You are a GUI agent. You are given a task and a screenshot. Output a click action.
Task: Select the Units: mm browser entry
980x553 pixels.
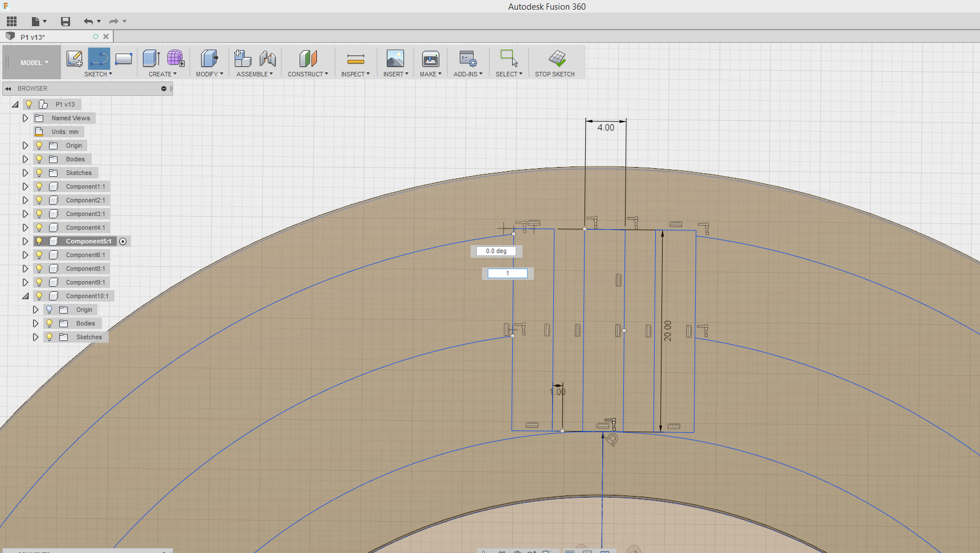(65, 132)
